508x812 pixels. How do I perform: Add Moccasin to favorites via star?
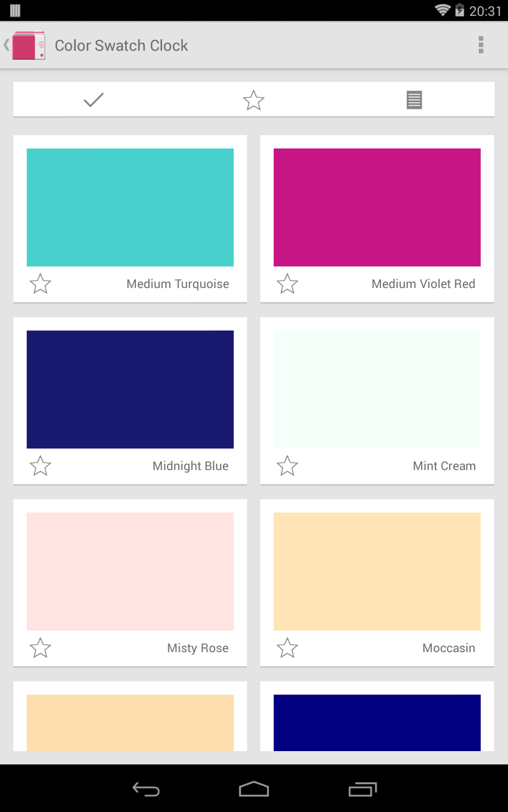click(288, 648)
